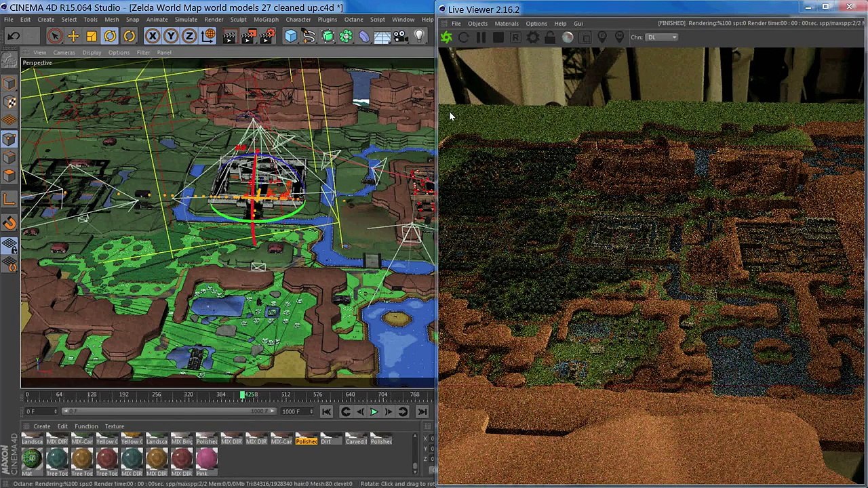Open Live Viewer Options menu
Viewport: 868px width, 488px height.
[536, 24]
